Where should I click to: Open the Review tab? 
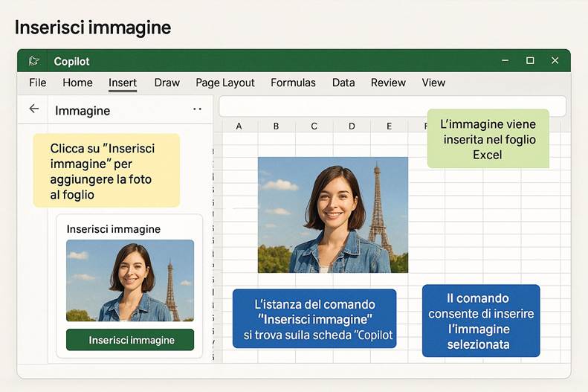tap(388, 83)
